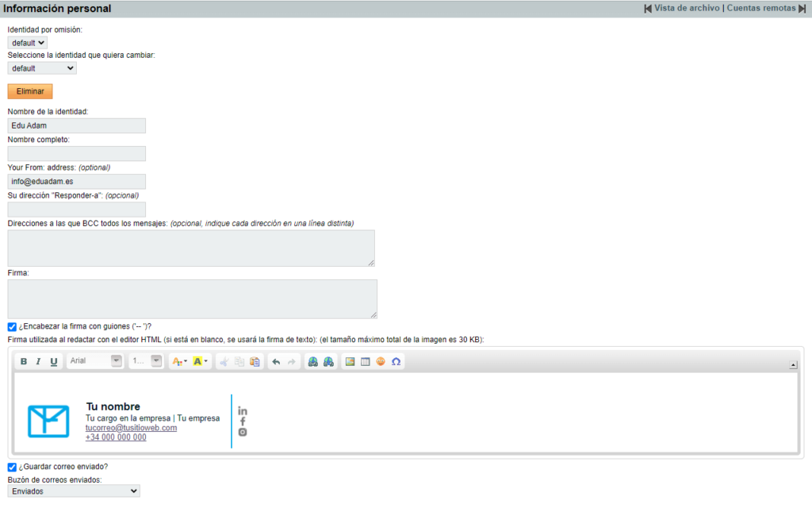Toggle the '¿Guardar correo enviado?' checkbox

coord(12,467)
